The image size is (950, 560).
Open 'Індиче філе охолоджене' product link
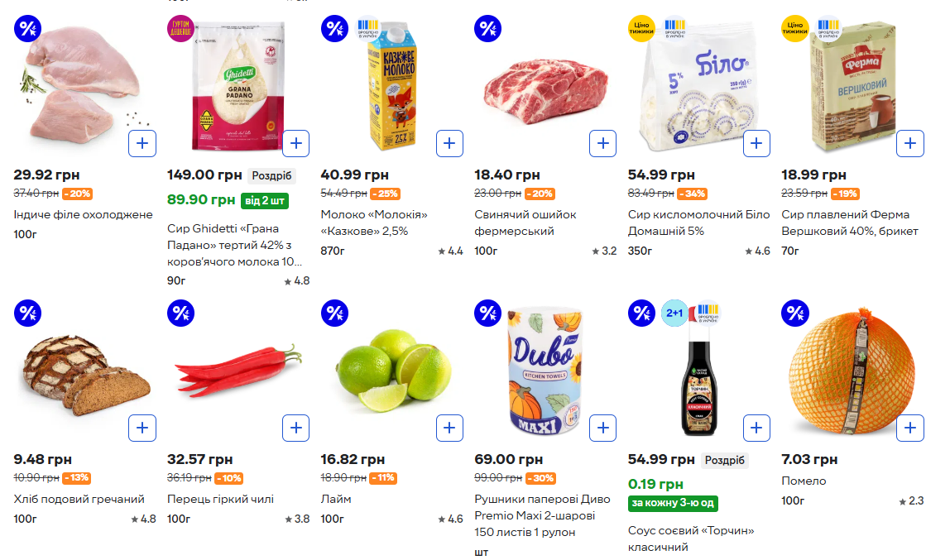click(83, 214)
